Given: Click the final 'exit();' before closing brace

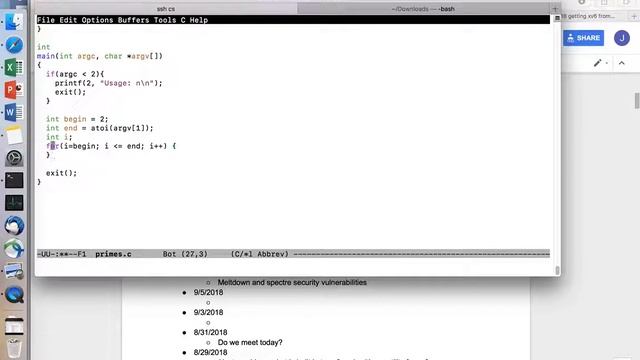Looking at the screenshot, I should coord(61,173).
